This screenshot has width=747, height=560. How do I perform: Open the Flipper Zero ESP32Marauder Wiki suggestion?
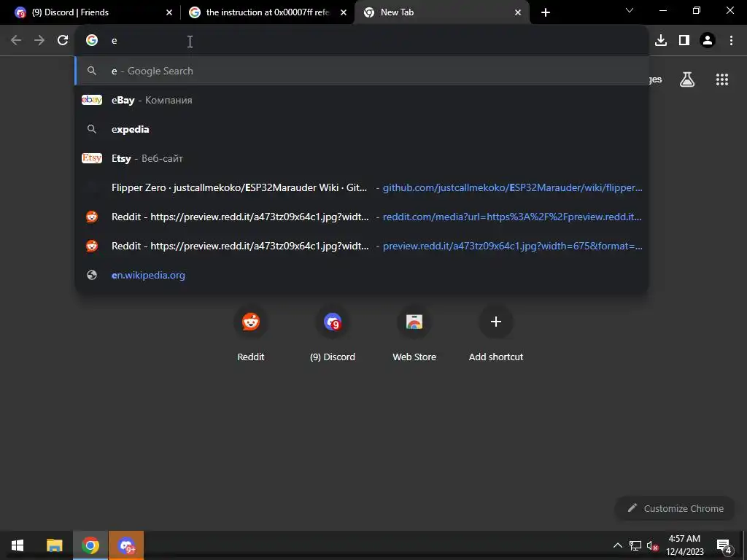pyautogui.click(x=362, y=187)
